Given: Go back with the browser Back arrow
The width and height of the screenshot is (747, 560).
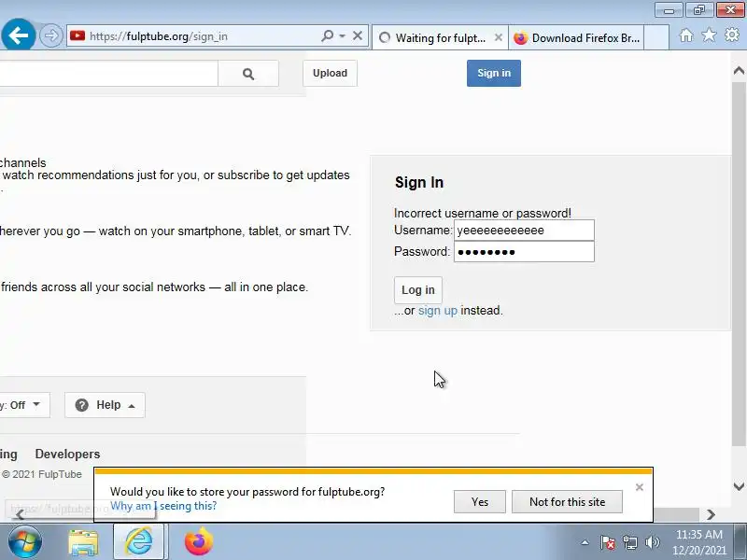Looking at the screenshot, I should (x=18, y=35).
